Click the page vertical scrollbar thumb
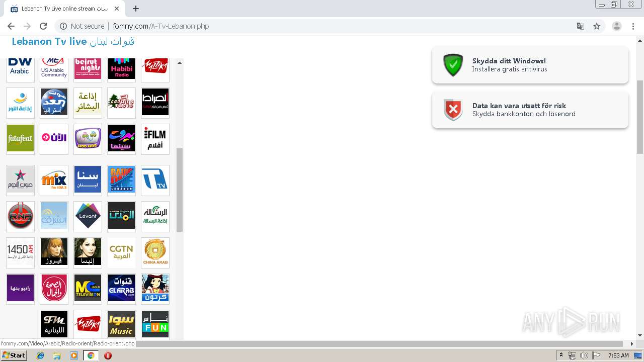Image resolution: width=644 pixels, height=362 pixels. tap(640, 117)
